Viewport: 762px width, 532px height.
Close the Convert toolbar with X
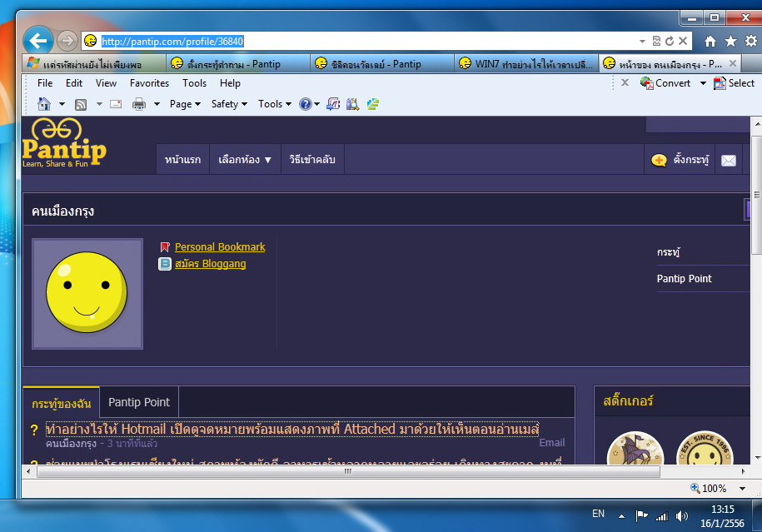point(625,82)
